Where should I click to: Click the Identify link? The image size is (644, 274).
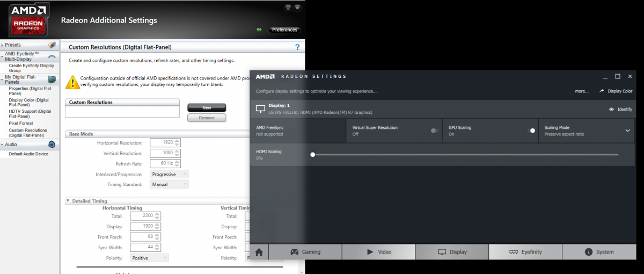click(x=625, y=109)
